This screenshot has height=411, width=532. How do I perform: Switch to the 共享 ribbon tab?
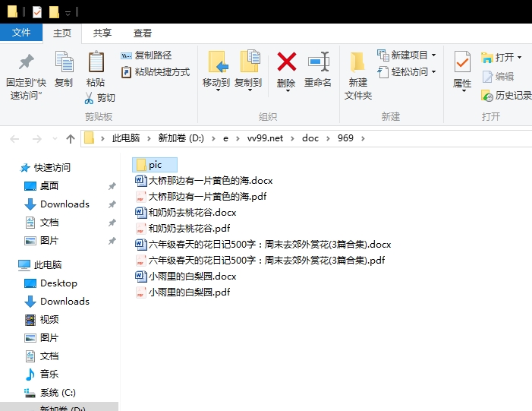pyautogui.click(x=102, y=33)
